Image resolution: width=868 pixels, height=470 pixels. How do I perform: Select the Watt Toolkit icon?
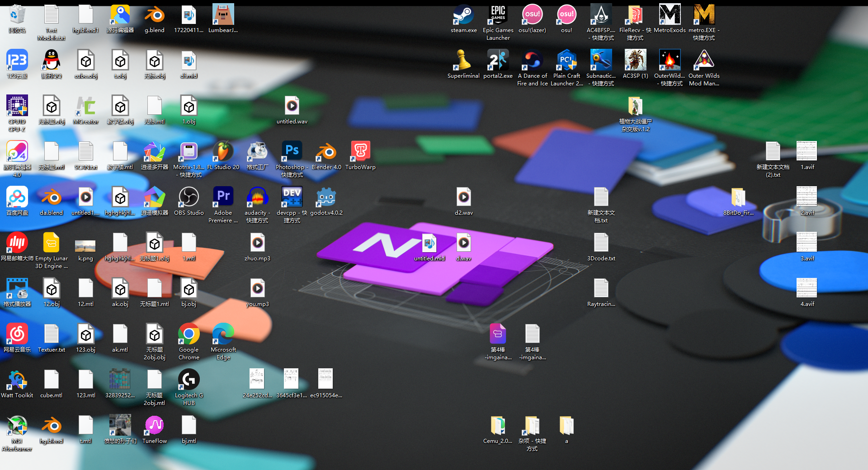pyautogui.click(x=17, y=380)
